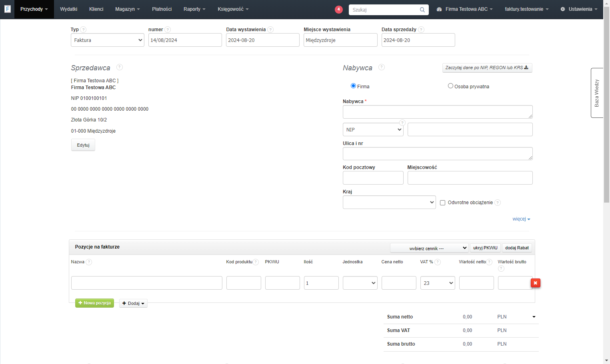
Task: Expand the Dodaj dropdown button
Action: pyautogui.click(x=133, y=303)
